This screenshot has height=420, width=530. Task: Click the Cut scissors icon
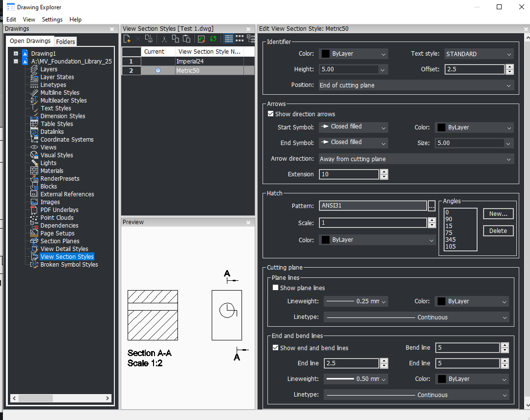click(164, 39)
